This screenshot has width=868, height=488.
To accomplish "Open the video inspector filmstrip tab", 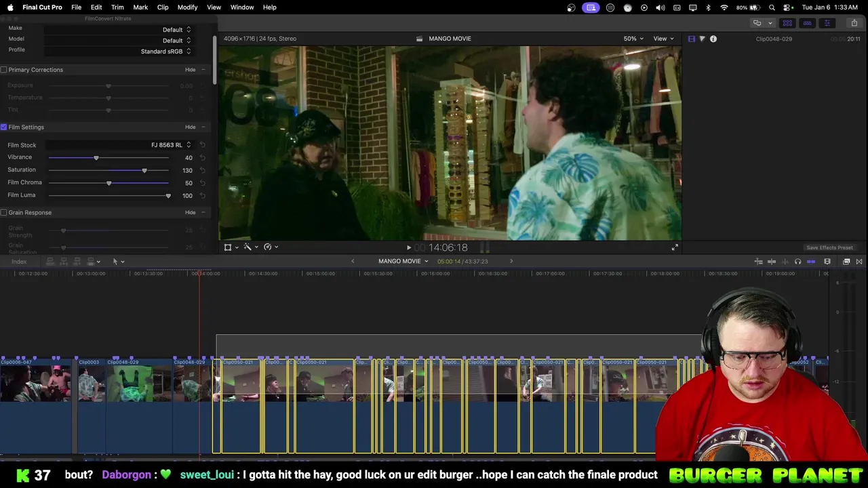I will click(x=692, y=39).
